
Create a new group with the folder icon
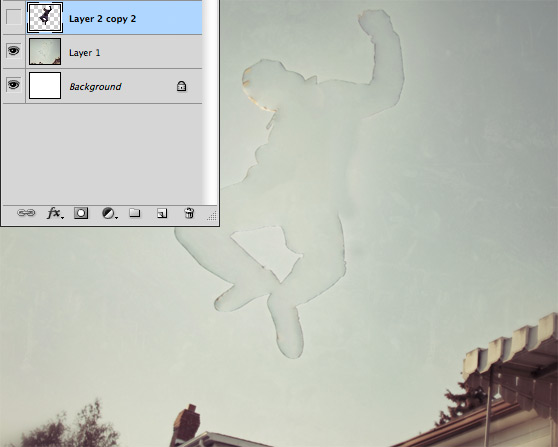click(135, 213)
